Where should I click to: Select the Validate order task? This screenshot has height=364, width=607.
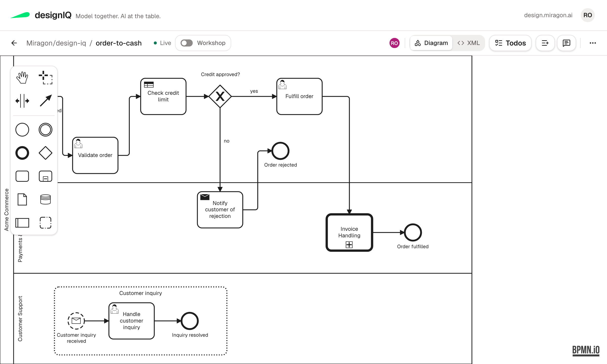(x=95, y=155)
